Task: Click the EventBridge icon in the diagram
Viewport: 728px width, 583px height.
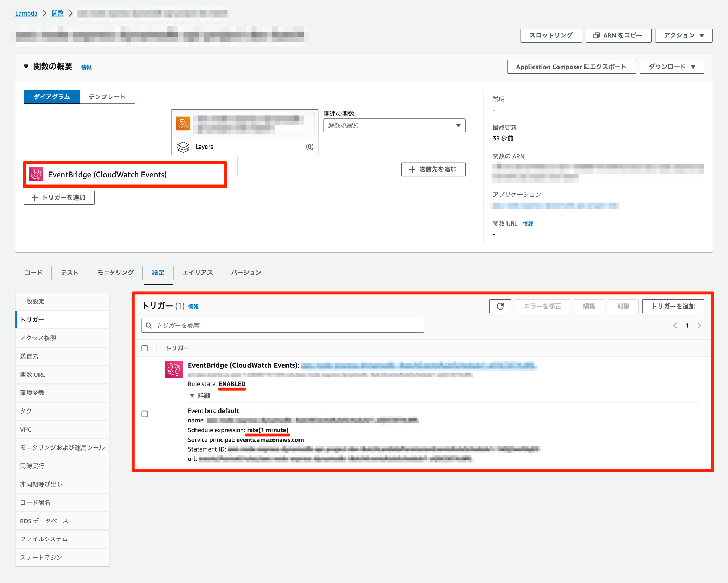Action: click(36, 175)
